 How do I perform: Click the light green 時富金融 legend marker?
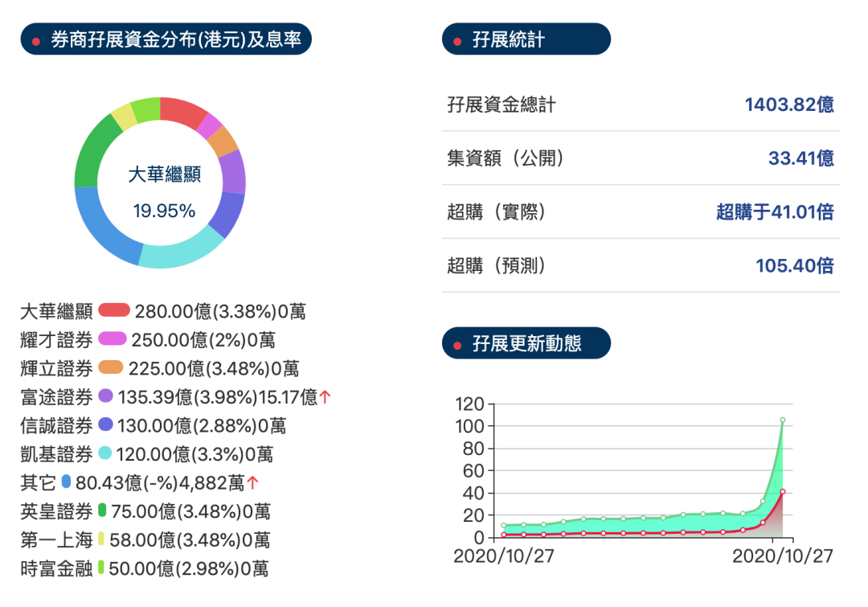click(101, 568)
